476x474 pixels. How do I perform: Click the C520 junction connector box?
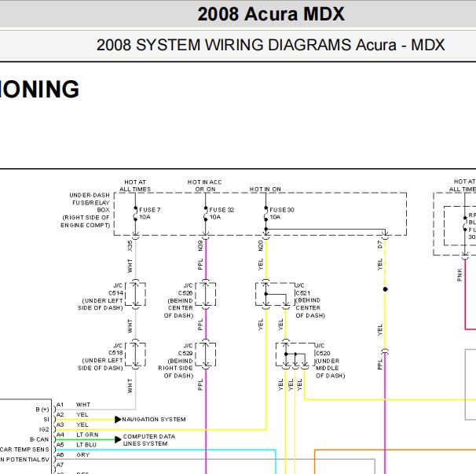tap(295, 355)
